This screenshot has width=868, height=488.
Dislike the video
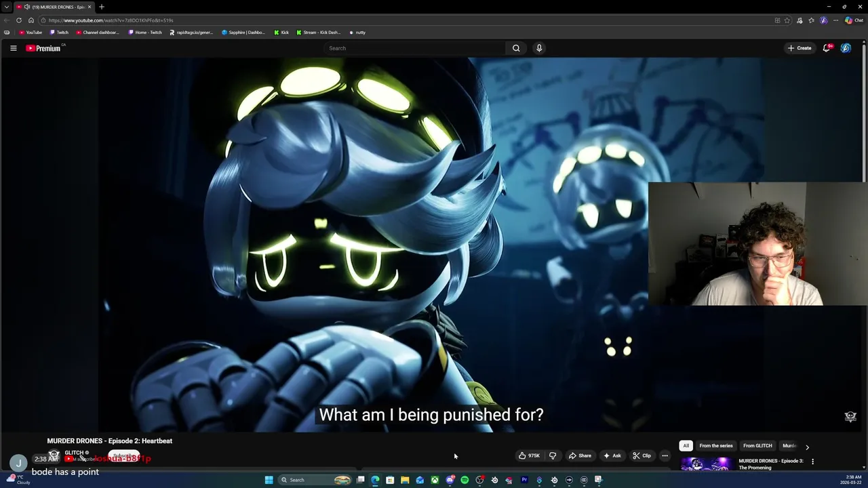click(553, 455)
